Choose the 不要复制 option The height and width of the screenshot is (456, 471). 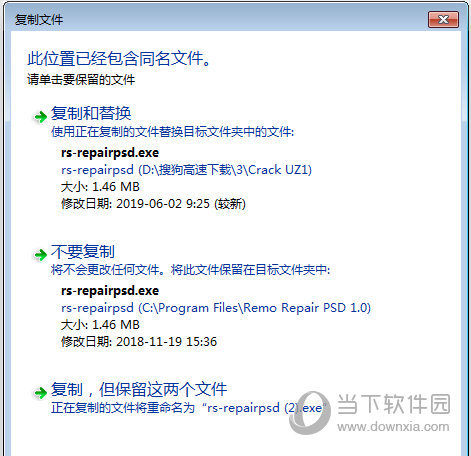(x=83, y=251)
